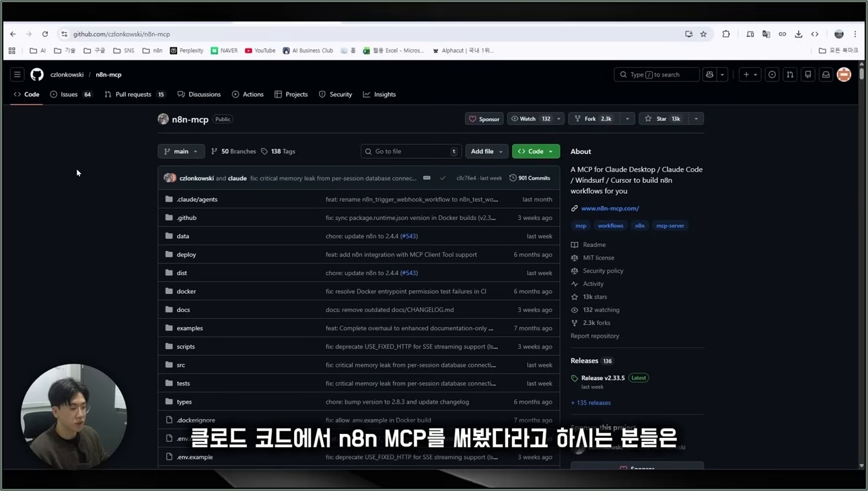Fork the n8n-mcp repository
The height and width of the screenshot is (491, 868).
[593, 119]
